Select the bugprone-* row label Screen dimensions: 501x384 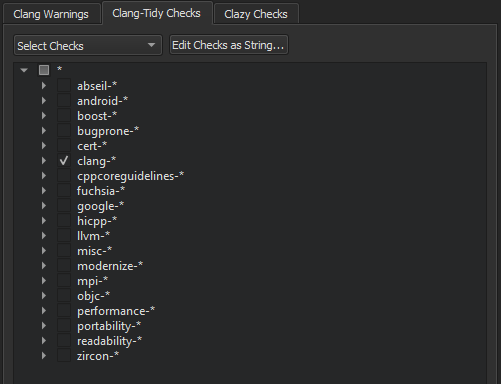point(108,131)
